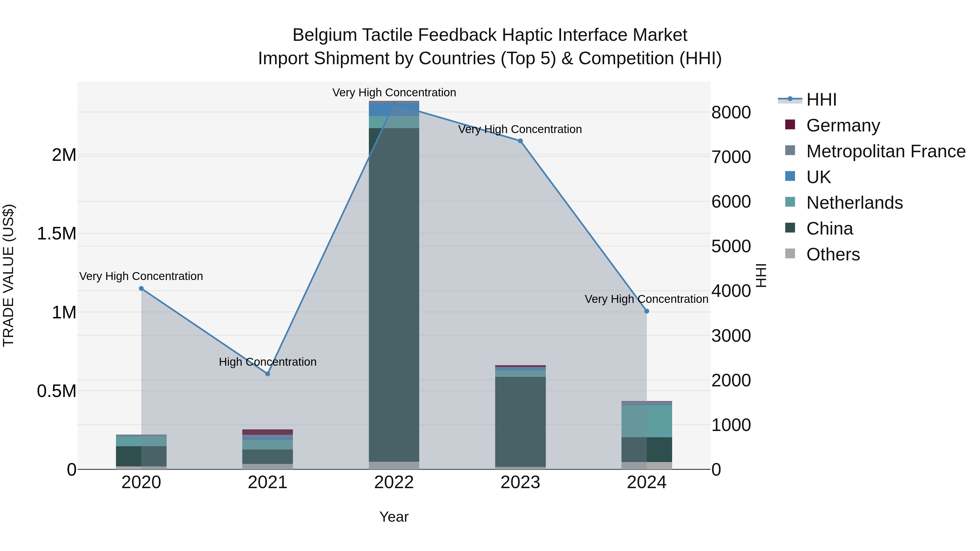Viewport: 980px width, 551px height.
Task: Select the UK legend label
Action: pyautogui.click(x=819, y=177)
